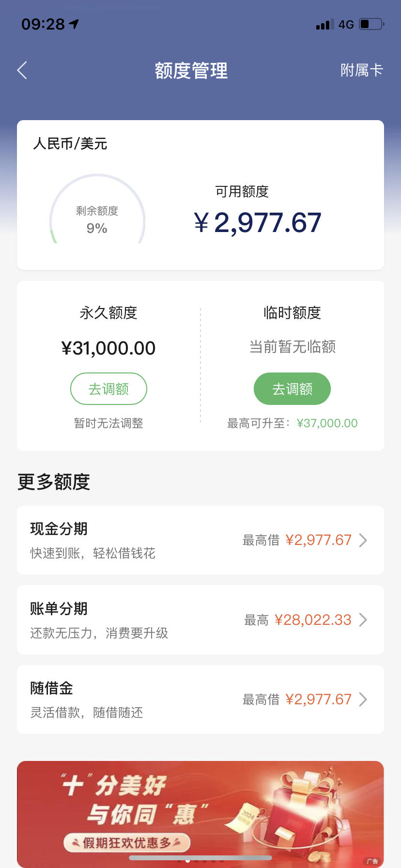The width and height of the screenshot is (401, 868).
Task: Tap the location arrow icon beside the time
Action: [74, 24]
